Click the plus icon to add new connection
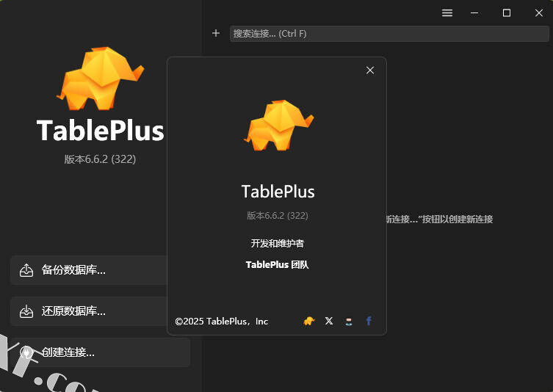 (x=216, y=34)
